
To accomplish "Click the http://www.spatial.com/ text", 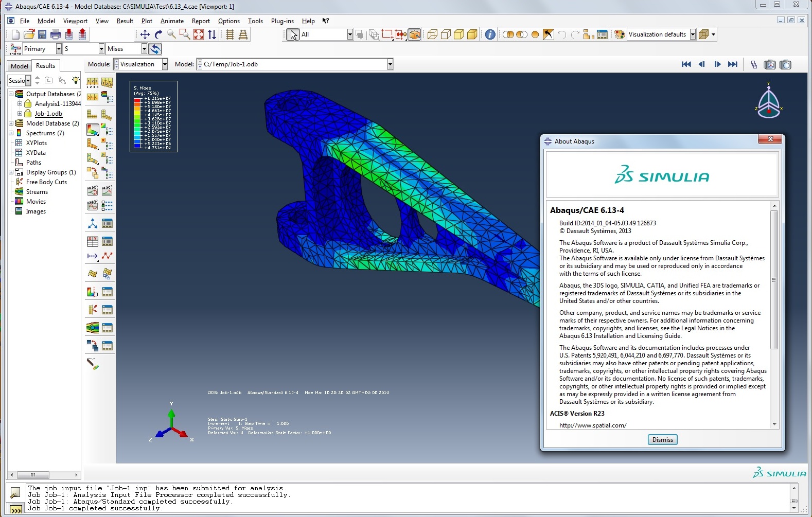I will coord(593,425).
